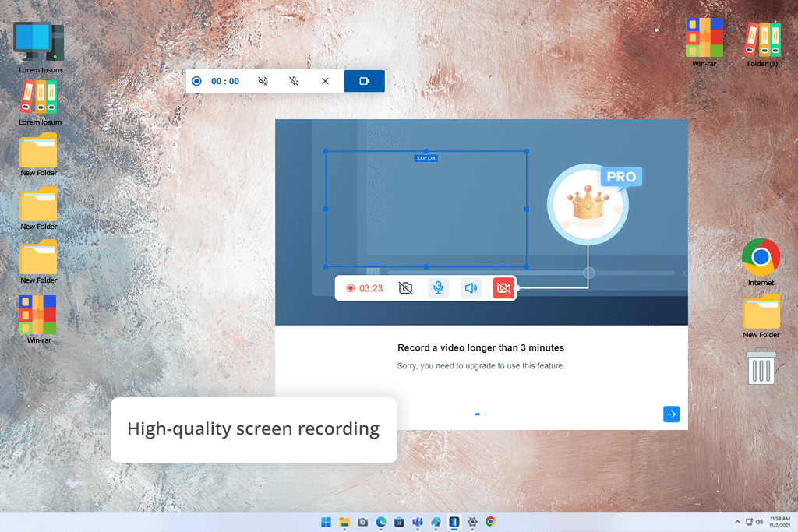Open Microsoft Teams from the taskbar
The width and height of the screenshot is (798, 532).
click(418, 522)
